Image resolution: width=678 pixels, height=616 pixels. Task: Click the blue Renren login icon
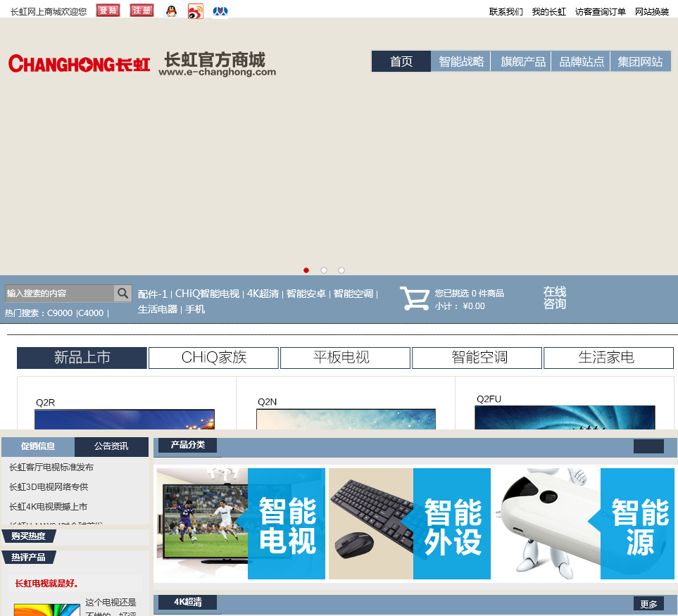[x=220, y=11]
